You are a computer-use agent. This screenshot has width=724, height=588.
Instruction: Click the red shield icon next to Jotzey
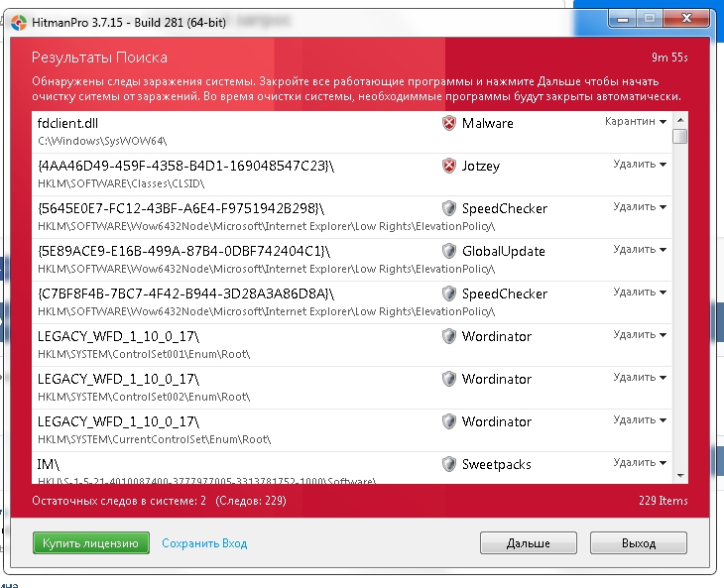pos(449,166)
